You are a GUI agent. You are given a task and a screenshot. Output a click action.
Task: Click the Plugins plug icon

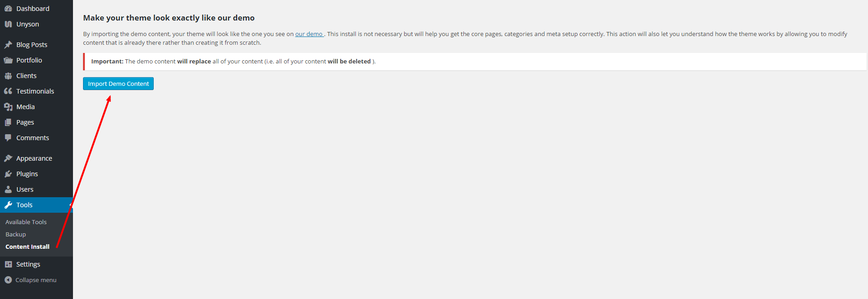8,174
